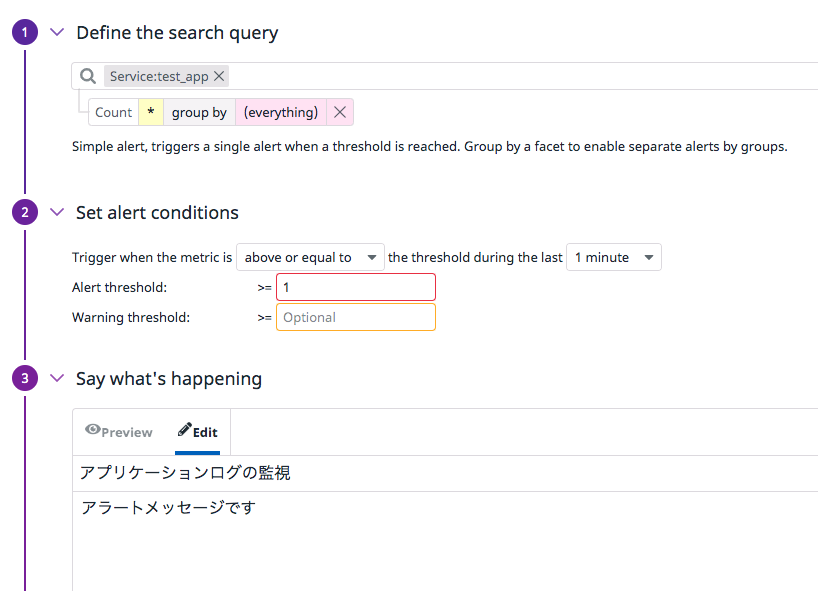Screen dimensions: 818x591
Task: Switch to the Edit tab
Action: [198, 432]
